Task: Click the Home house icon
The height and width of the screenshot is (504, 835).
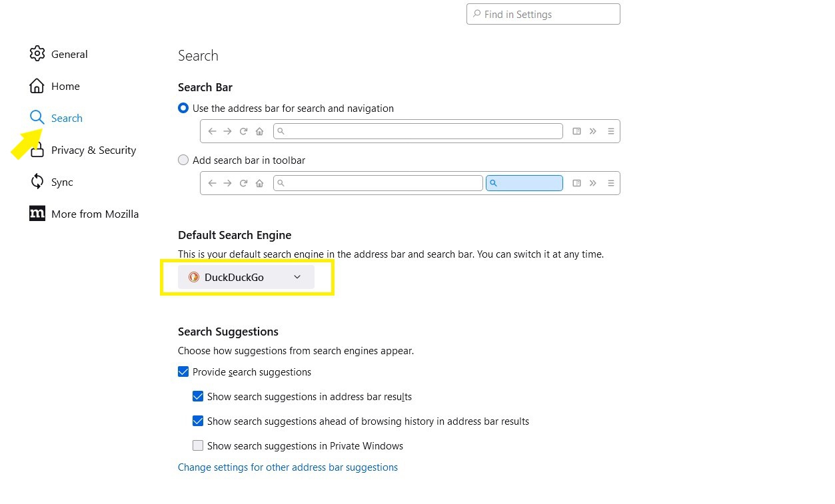Action: point(37,86)
